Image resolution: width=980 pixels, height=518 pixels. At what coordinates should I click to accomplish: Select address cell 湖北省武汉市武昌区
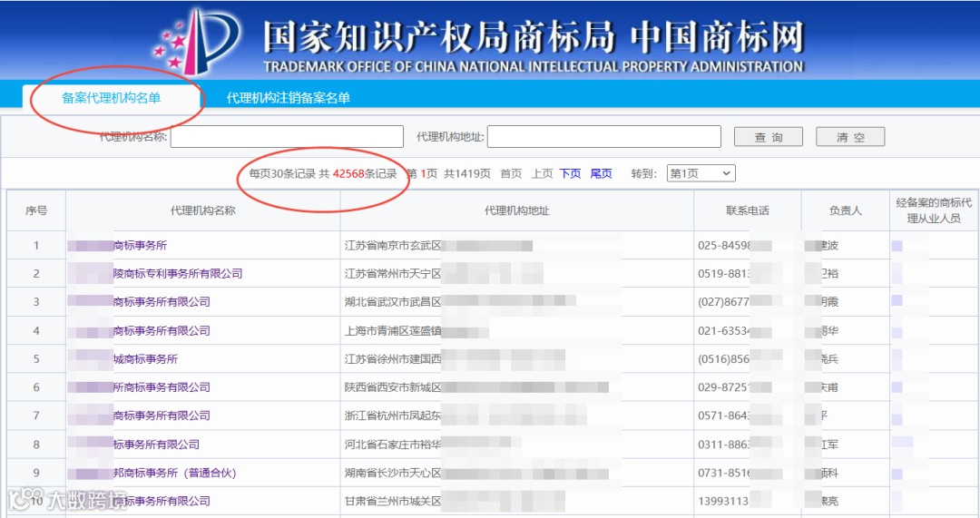pyautogui.click(x=393, y=302)
